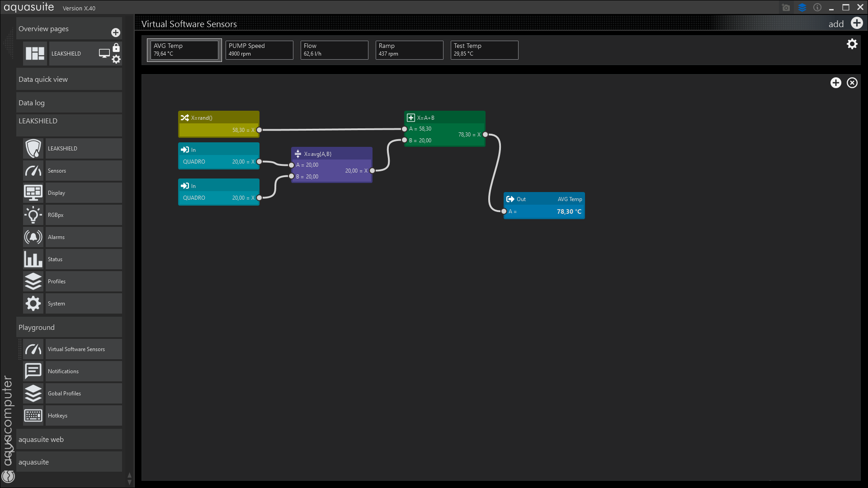Open the Notifications menu entry
Image resolution: width=868 pixels, height=488 pixels.
point(84,371)
